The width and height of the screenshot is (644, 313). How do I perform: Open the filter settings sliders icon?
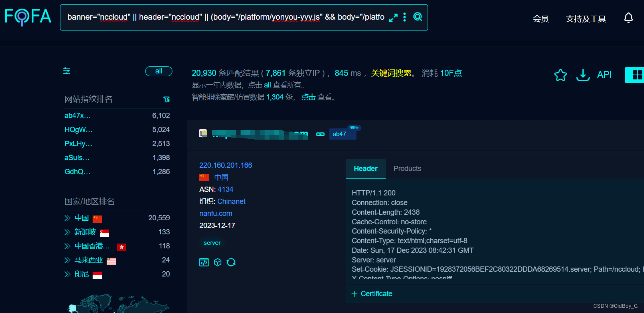click(67, 71)
